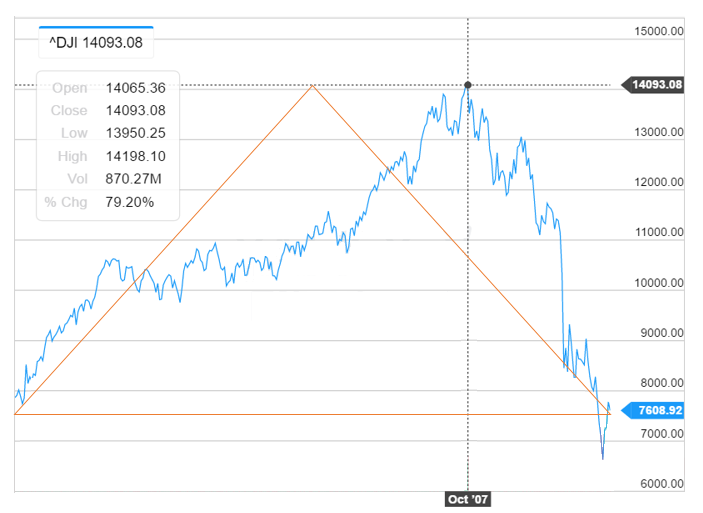
Task: Click the High 14198.10 tooltip row
Action: pos(108,157)
